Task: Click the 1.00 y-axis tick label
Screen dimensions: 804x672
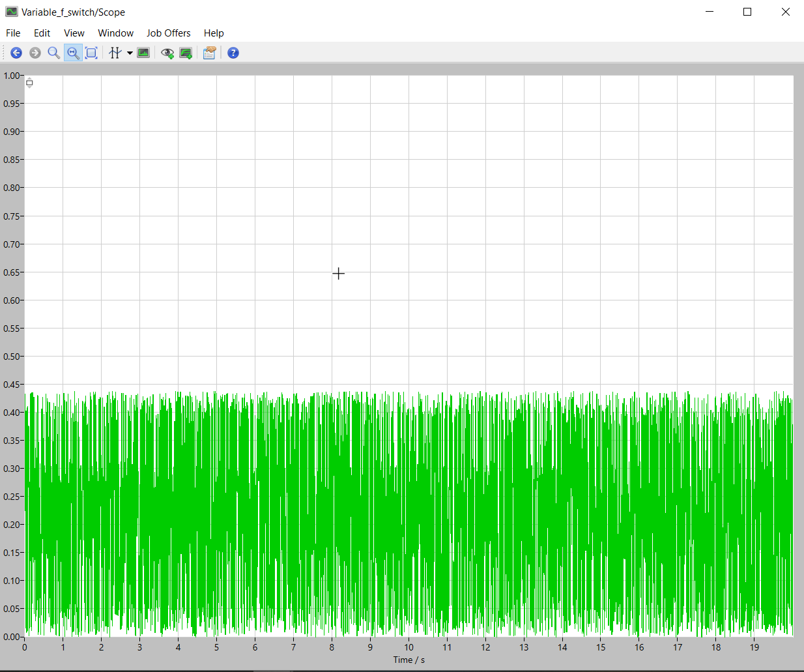Action: (x=12, y=76)
